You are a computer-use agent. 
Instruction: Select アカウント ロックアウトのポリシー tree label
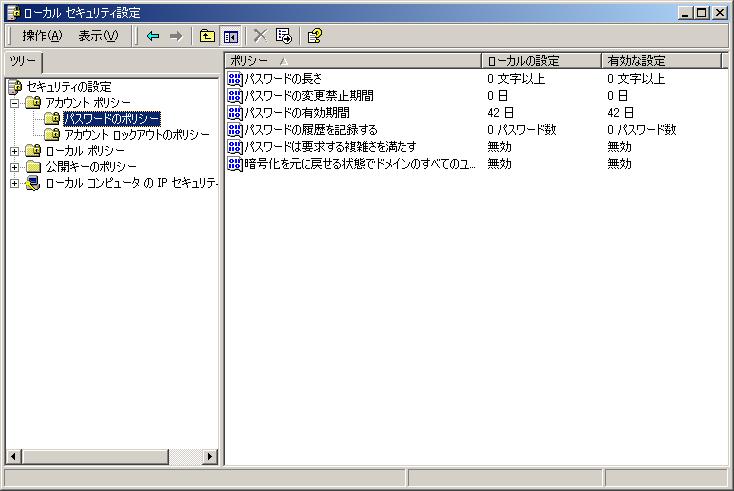[137, 135]
